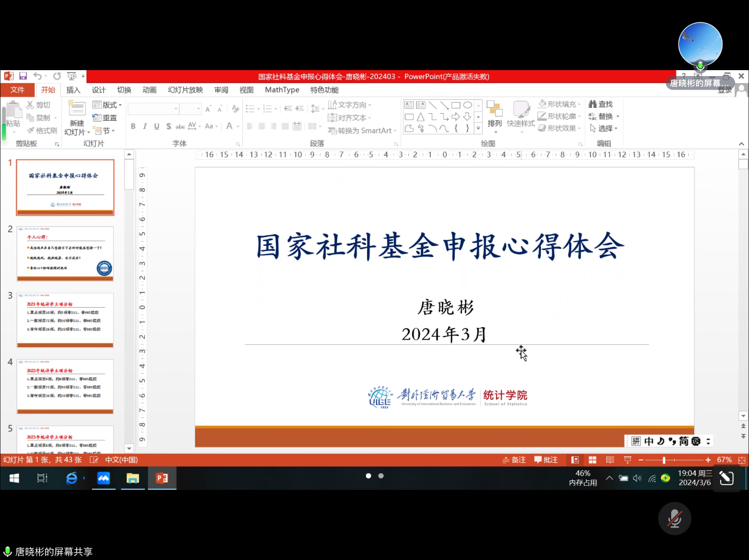Screen dimensions: 749x560
Task: Switch to the Slide Show (幻灯片放映) tab
Action: coord(185,90)
